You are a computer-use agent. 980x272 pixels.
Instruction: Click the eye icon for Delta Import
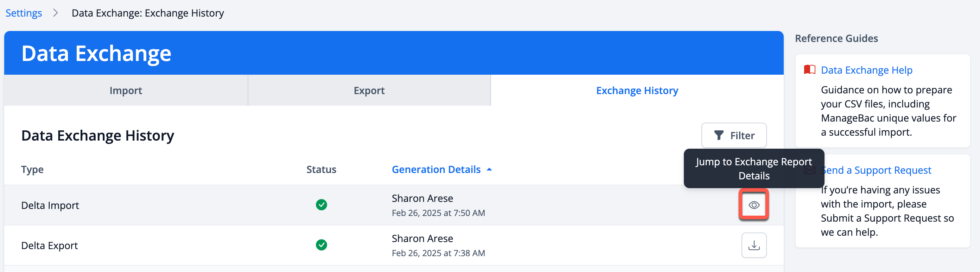pos(753,205)
